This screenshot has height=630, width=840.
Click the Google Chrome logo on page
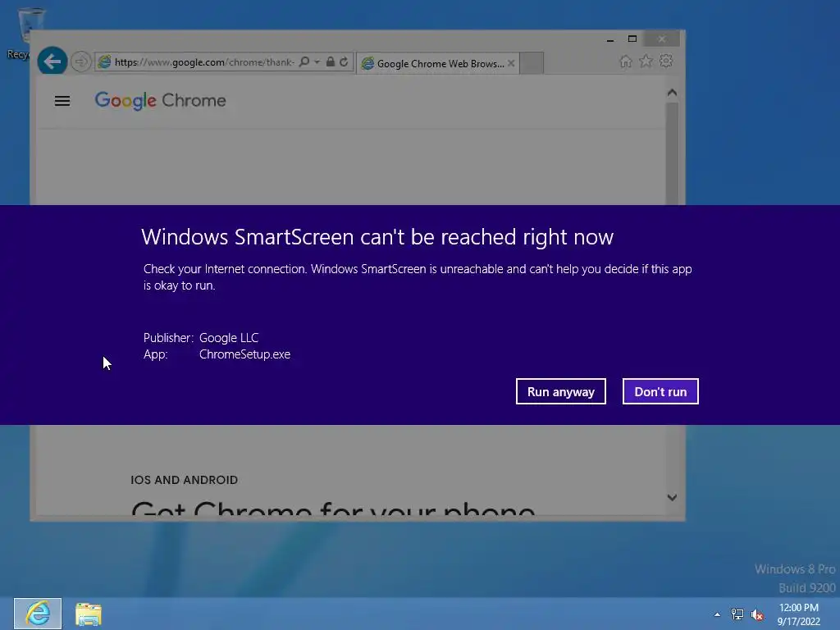point(160,101)
